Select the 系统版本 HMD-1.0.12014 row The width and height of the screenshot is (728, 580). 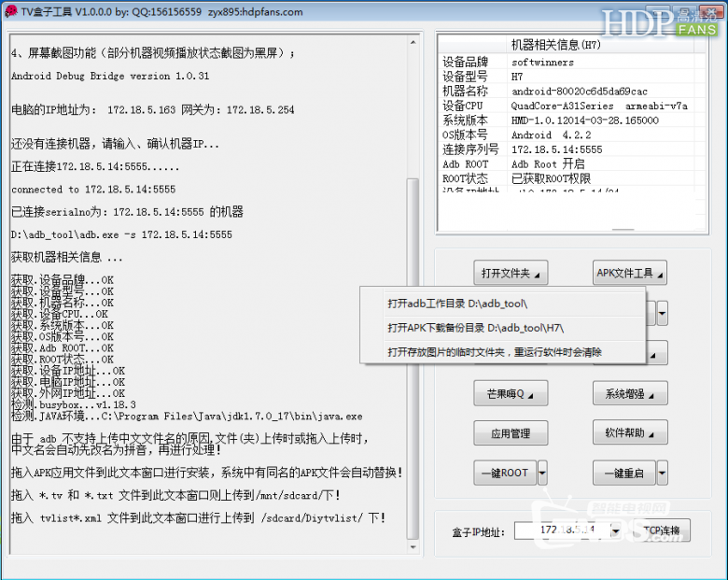coord(572,120)
